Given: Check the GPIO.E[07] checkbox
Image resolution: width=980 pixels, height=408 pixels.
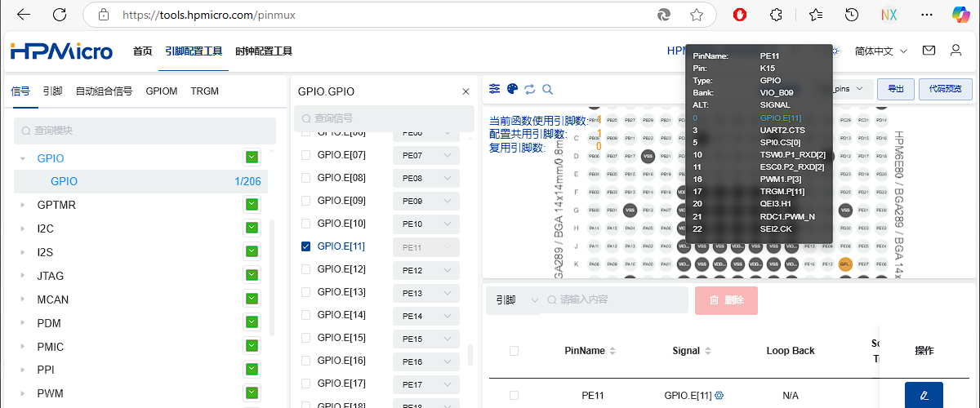Looking at the screenshot, I should pos(306,155).
